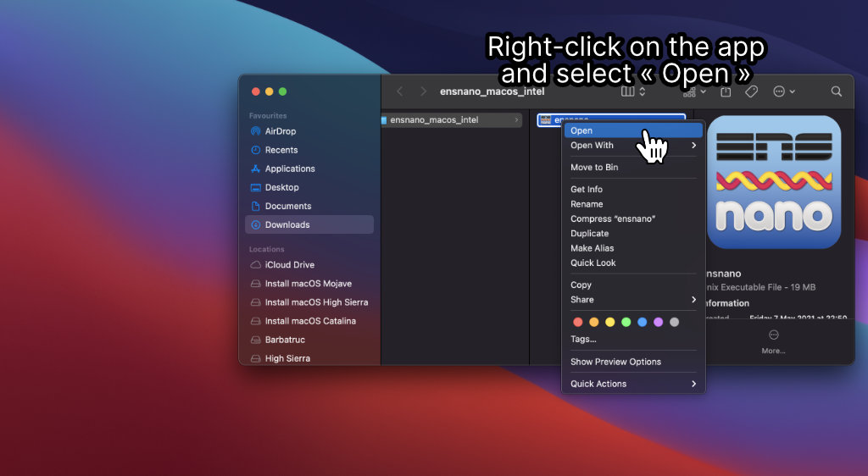Click the Recents clock icon

pos(255,150)
